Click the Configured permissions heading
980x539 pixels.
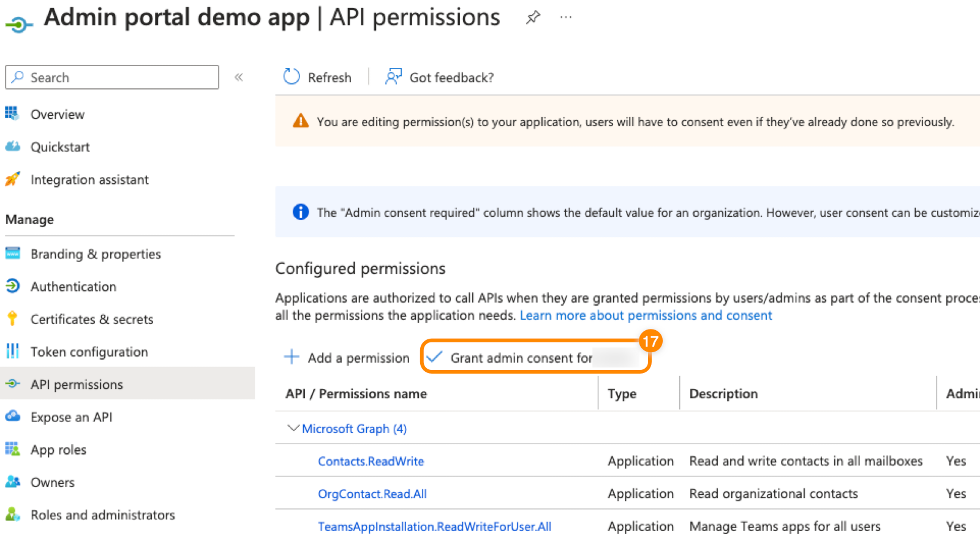(x=360, y=269)
